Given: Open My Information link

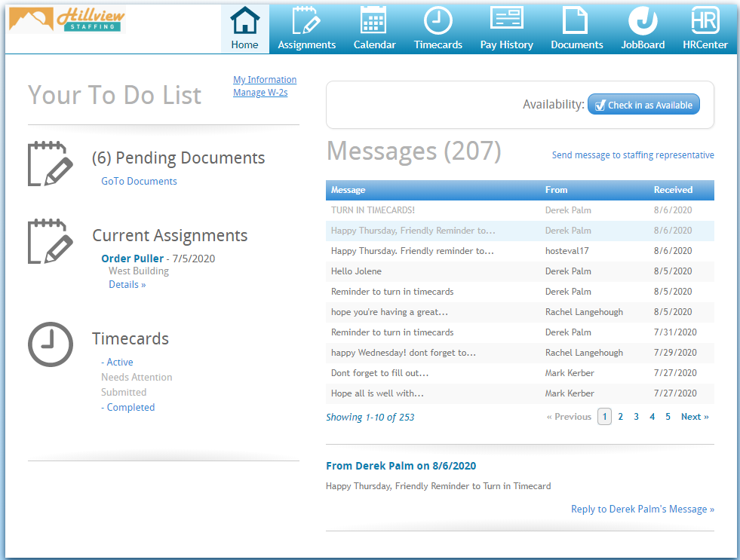Looking at the screenshot, I should tap(265, 80).
